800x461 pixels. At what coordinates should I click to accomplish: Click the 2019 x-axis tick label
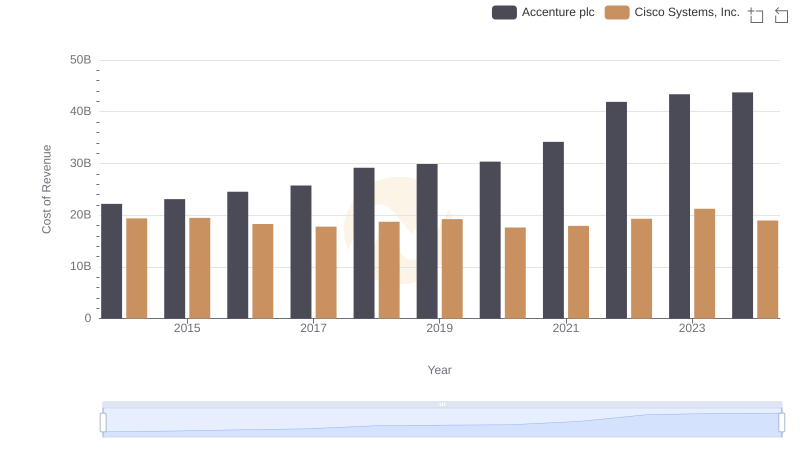(439, 328)
